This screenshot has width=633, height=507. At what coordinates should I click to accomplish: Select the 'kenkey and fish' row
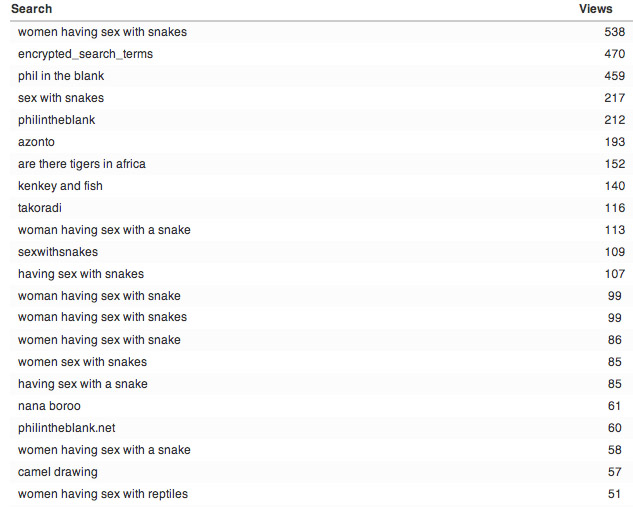pos(321,186)
